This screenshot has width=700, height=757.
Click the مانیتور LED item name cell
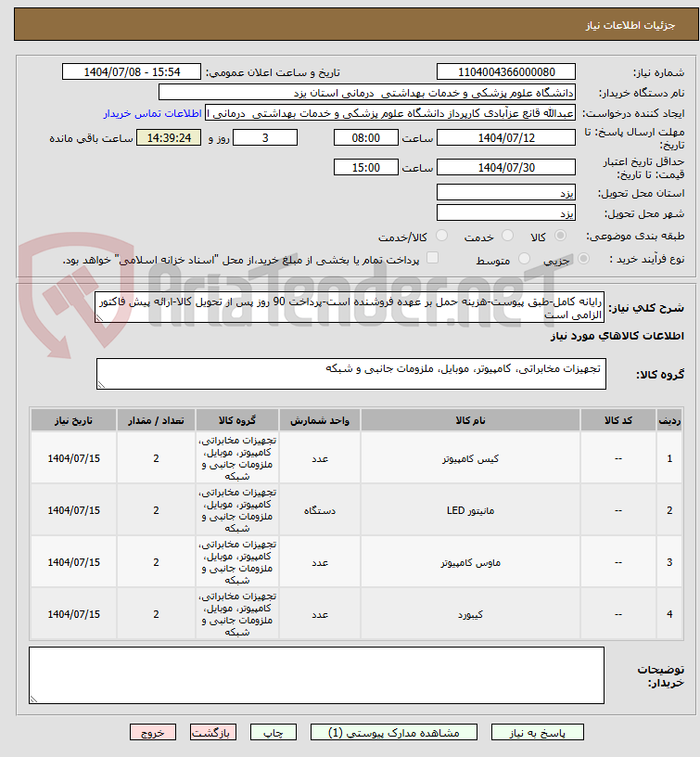point(470,510)
